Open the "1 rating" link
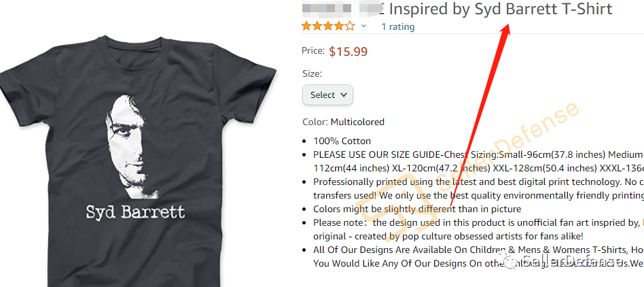644x287 pixels. [x=397, y=27]
